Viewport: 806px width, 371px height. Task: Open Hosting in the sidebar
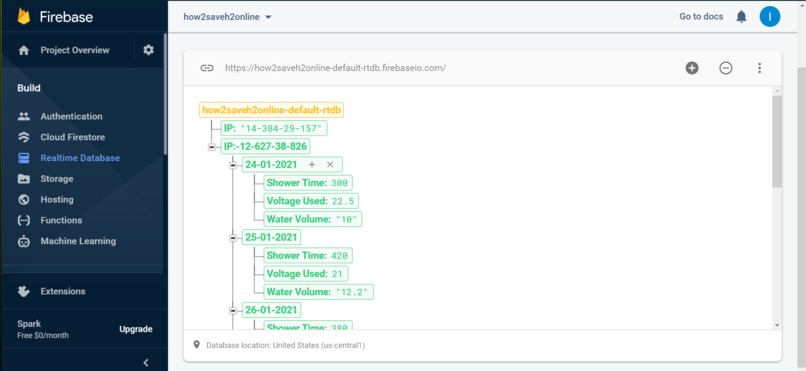[57, 199]
